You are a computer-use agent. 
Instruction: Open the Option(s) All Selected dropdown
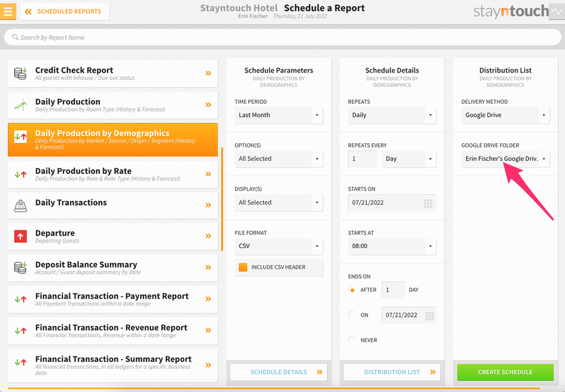279,159
